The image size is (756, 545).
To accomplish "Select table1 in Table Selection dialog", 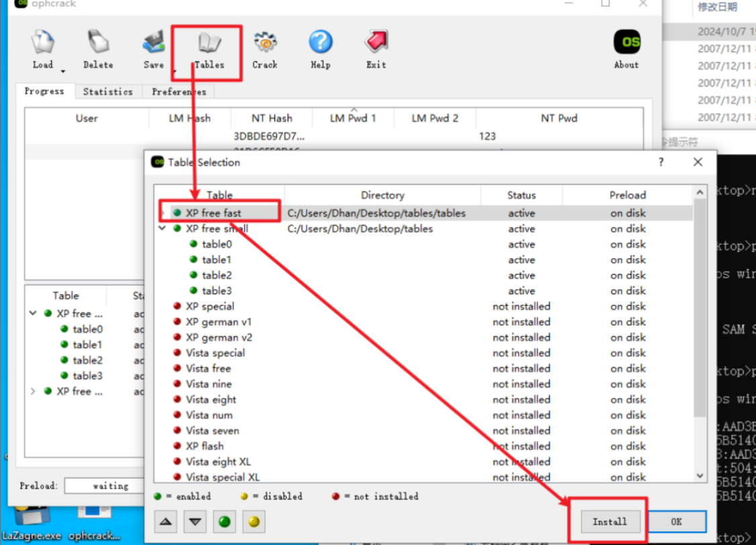I will [x=425, y=259].
